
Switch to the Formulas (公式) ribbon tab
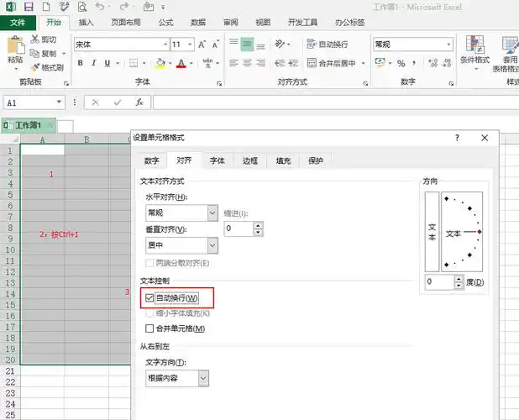tap(165, 23)
